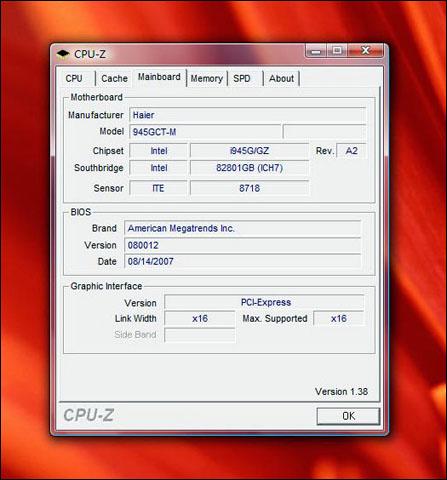The height and width of the screenshot is (480, 447).
Task: Click the Manufacturer label
Action: [x=96, y=115]
